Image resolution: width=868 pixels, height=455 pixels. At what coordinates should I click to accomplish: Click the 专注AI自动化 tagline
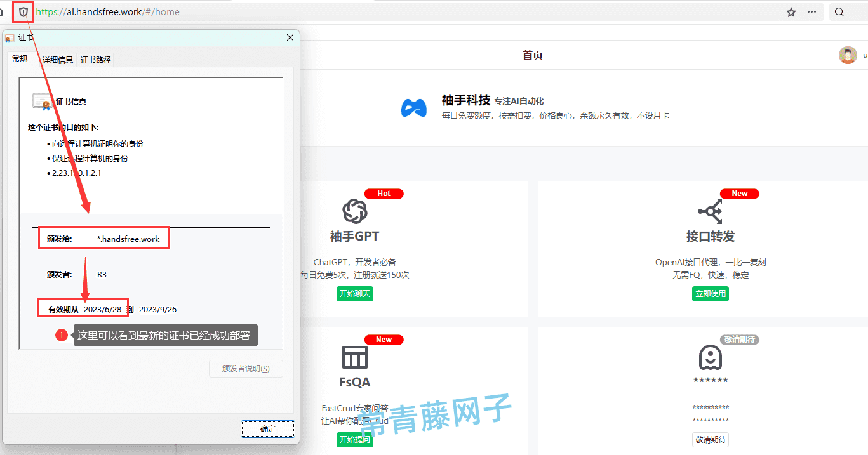[519, 101]
